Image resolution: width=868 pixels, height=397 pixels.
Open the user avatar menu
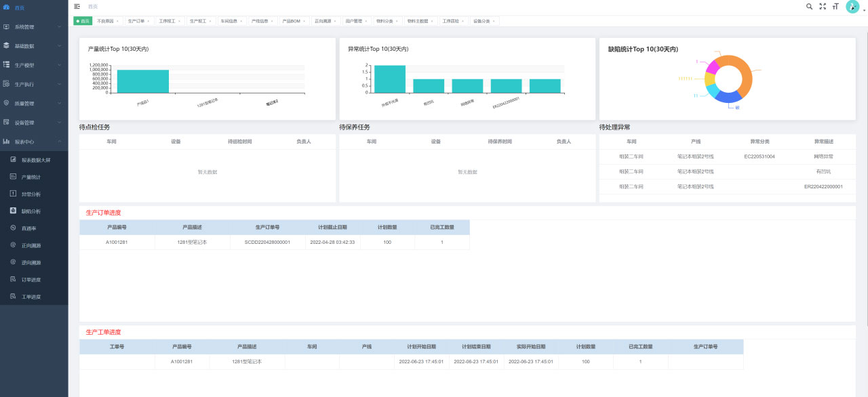[x=852, y=7]
